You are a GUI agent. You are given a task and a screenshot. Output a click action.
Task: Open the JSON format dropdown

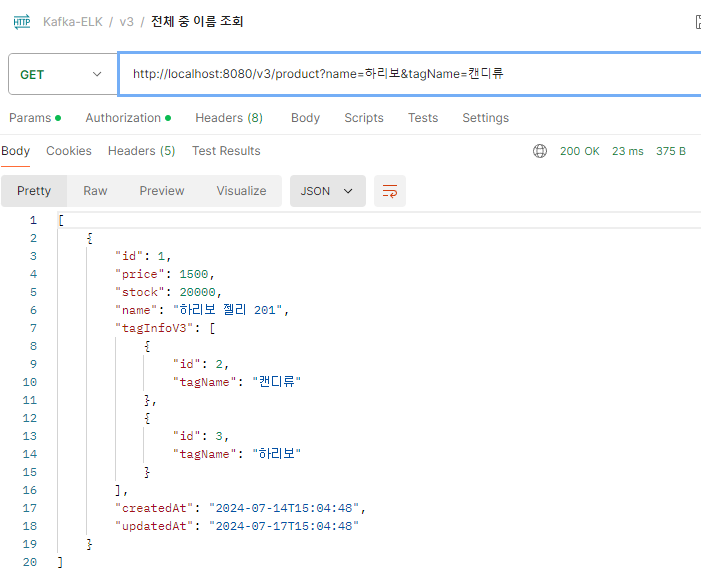(x=328, y=191)
